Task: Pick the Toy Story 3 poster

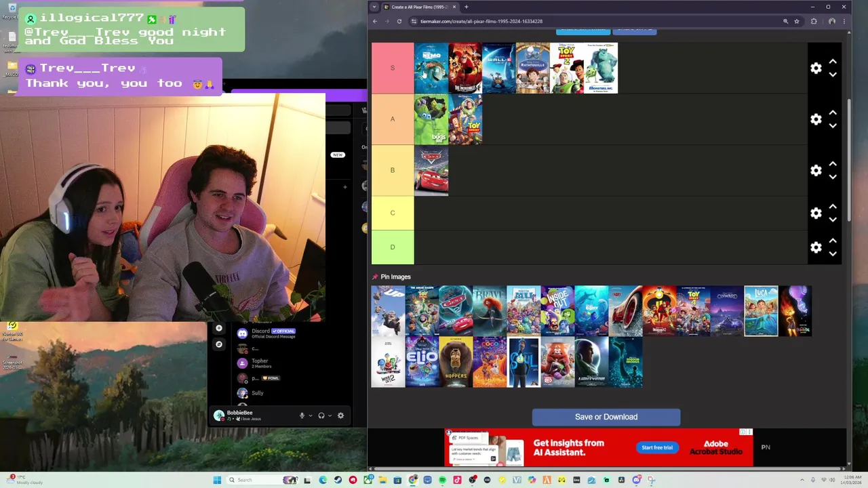Action: point(422,311)
